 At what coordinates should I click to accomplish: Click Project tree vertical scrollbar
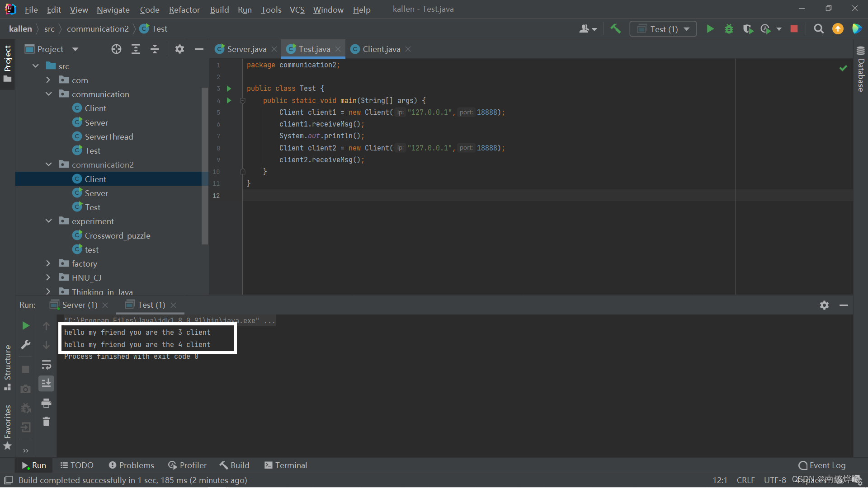(204, 166)
